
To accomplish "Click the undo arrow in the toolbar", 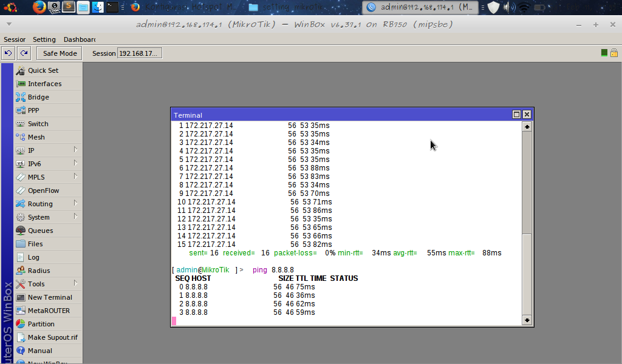I will 8,53.
